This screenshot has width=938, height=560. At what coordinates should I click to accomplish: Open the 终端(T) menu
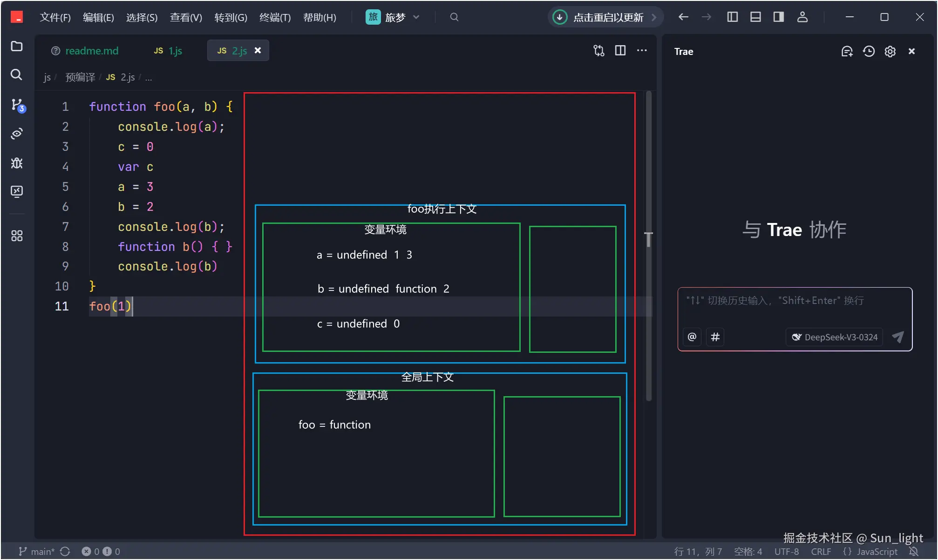(275, 17)
